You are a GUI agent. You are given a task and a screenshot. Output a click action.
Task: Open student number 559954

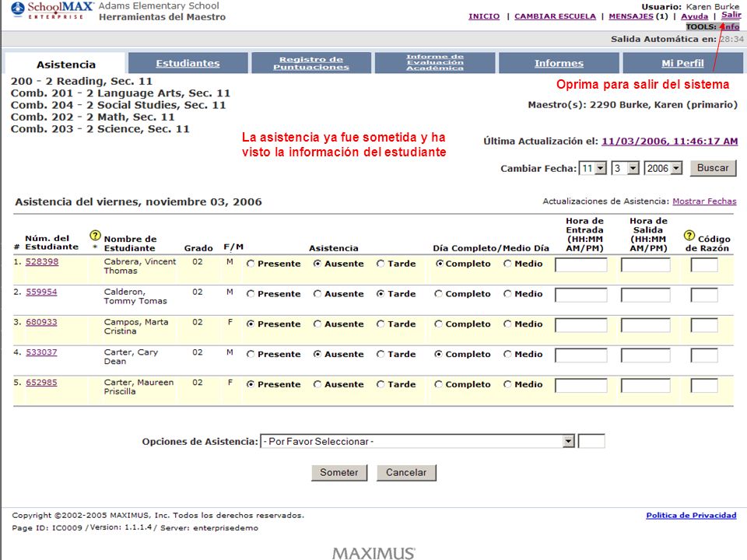pos(41,292)
